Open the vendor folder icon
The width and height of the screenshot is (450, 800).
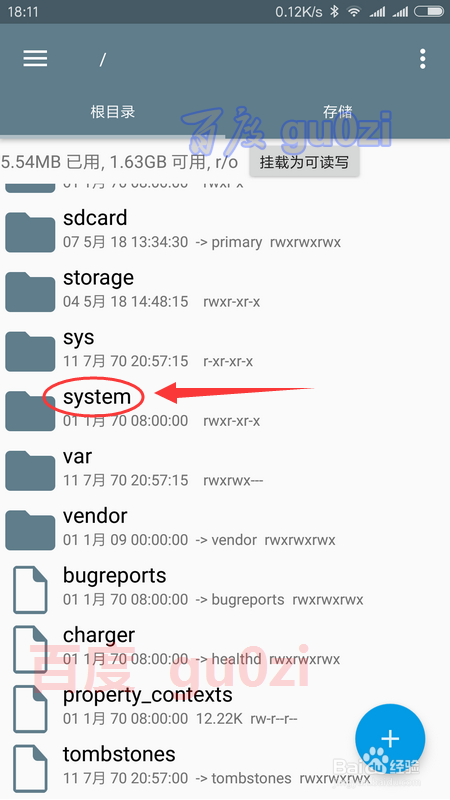click(x=30, y=530)
